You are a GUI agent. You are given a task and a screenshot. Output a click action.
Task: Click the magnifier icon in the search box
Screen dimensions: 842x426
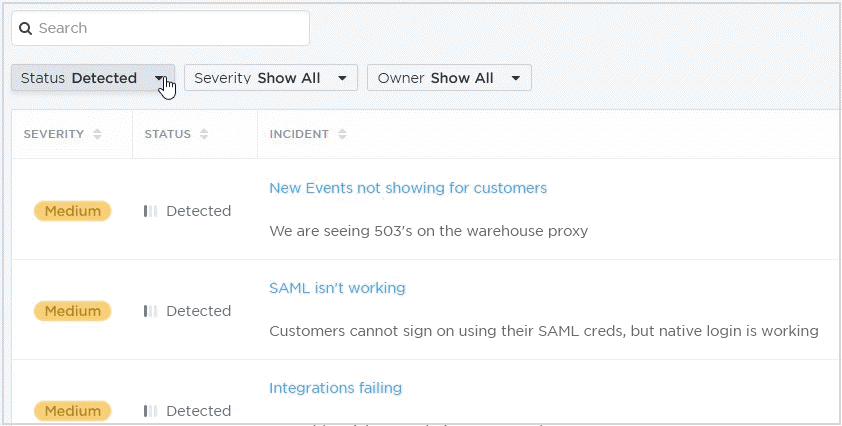pos(26,28)
